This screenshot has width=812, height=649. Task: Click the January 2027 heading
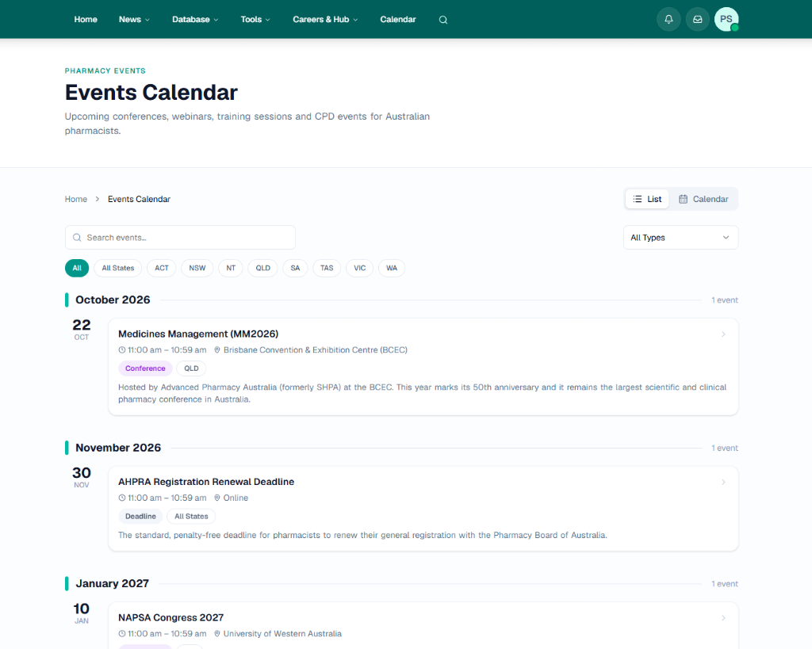[x=113, y=583]
